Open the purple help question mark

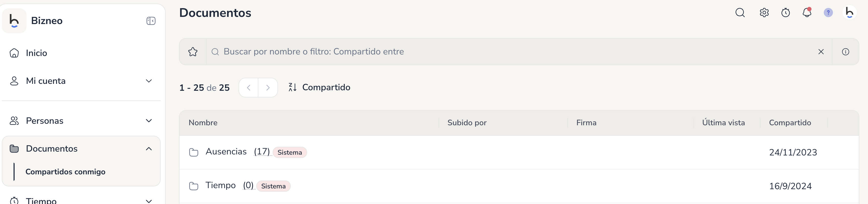tap(828, 13)
